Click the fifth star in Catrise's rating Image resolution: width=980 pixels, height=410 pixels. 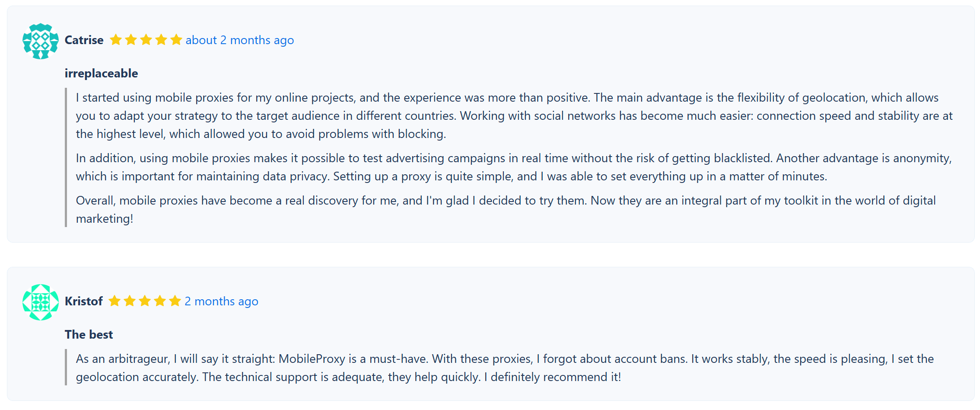(x=176, y=40)
